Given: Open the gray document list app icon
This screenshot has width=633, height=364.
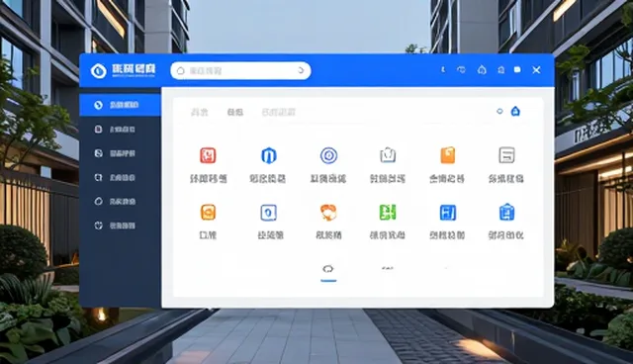Looking at the screenshot, I should [506, 155].
